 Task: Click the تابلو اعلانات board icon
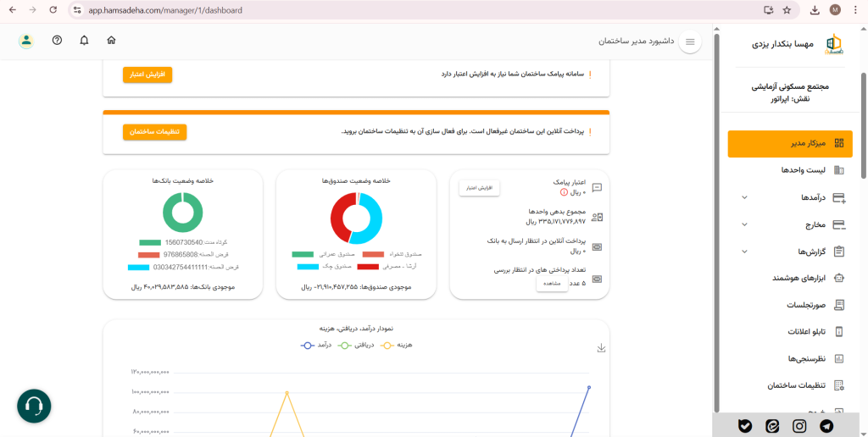click(839, 332)
